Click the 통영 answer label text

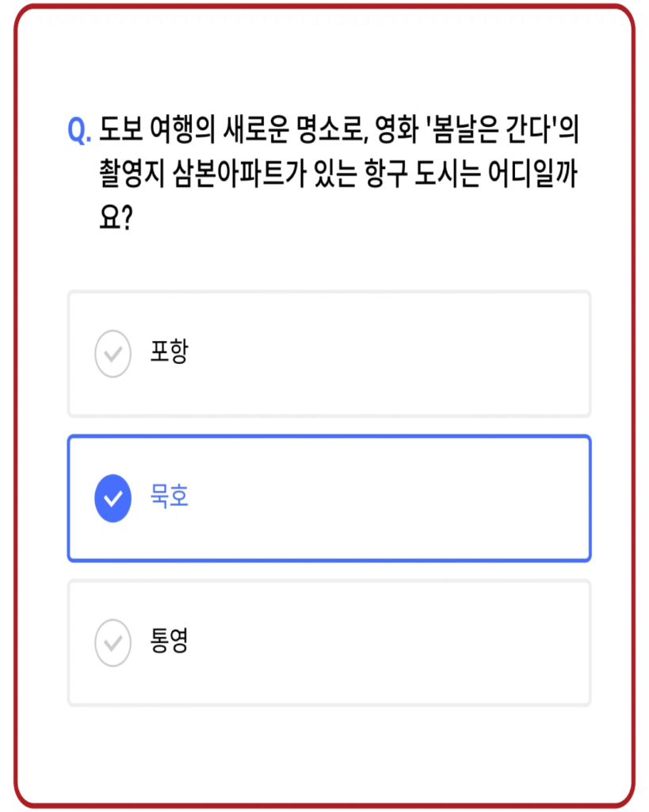[169, 642]
